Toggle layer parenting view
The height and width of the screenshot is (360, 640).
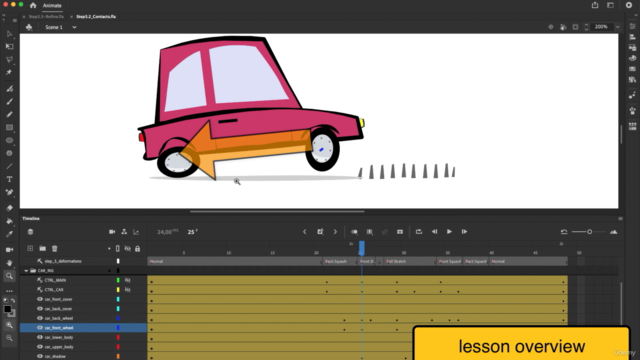pyautogui.click(x=124, y=232)
